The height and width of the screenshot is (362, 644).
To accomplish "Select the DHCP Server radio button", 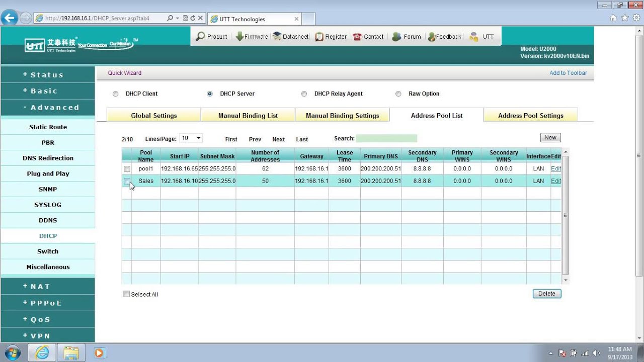I will pos(210,94).
